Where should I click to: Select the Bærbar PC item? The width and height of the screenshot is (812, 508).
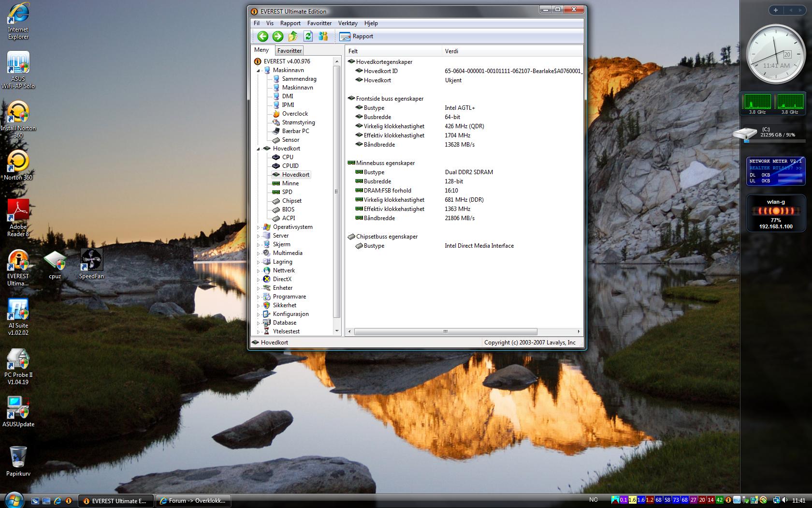[295, 131]
